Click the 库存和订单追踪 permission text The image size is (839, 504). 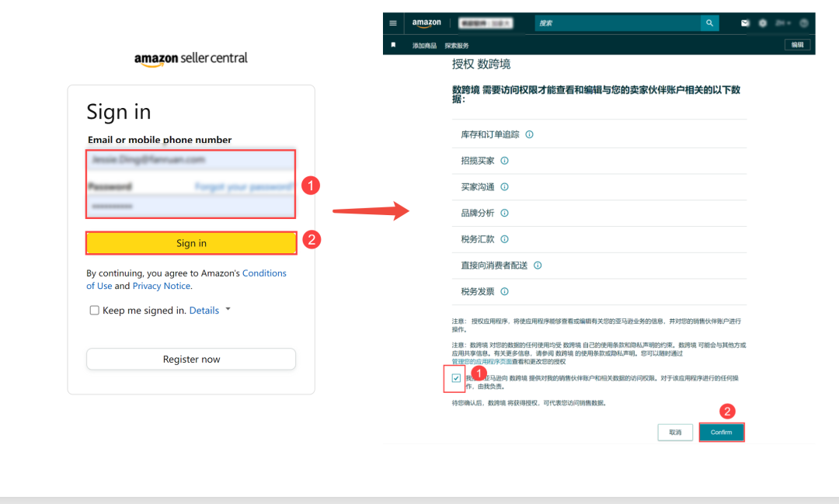coord(490,134)
